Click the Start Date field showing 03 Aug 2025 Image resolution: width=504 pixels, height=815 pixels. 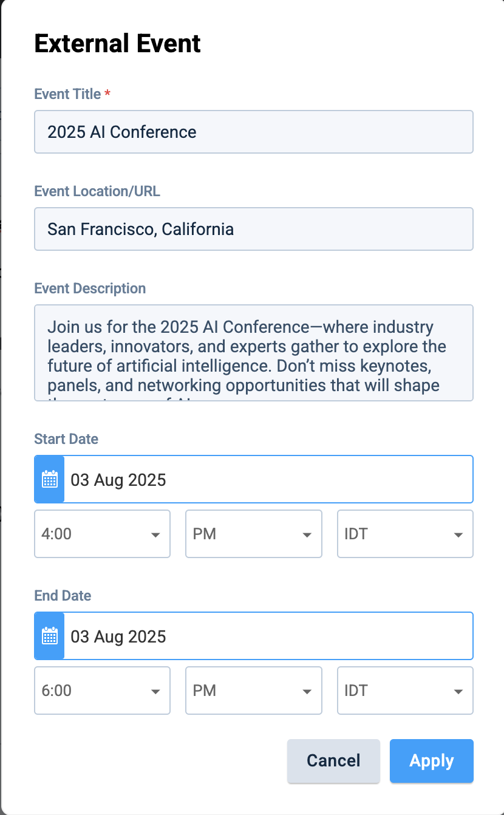pyautogui.click(x=267, y=479)
